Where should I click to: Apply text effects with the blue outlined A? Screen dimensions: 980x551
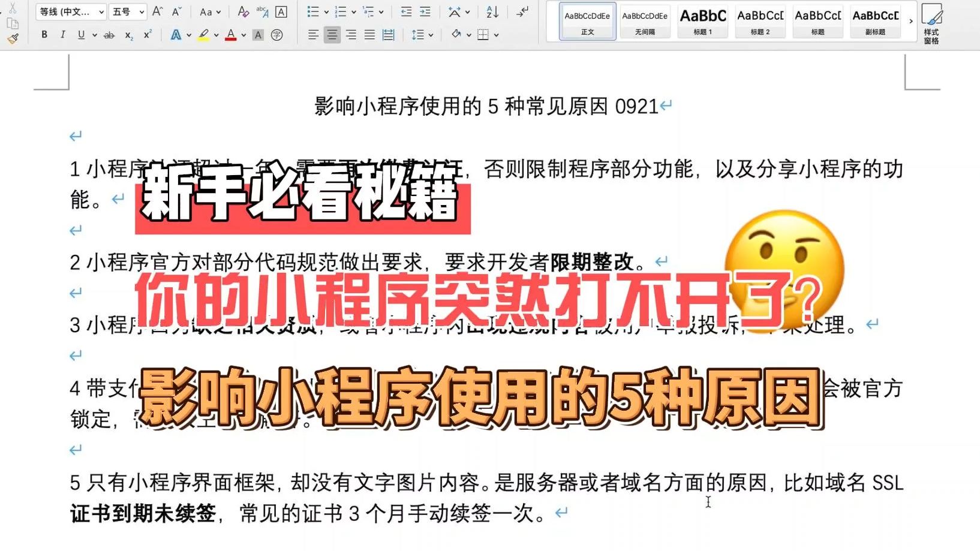coord(176,35)
